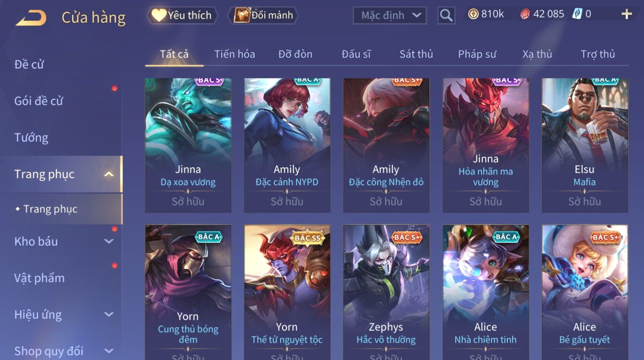Open the Mặc định sort dropdown
The image size is (644, 360).
(x=389, y=15)
